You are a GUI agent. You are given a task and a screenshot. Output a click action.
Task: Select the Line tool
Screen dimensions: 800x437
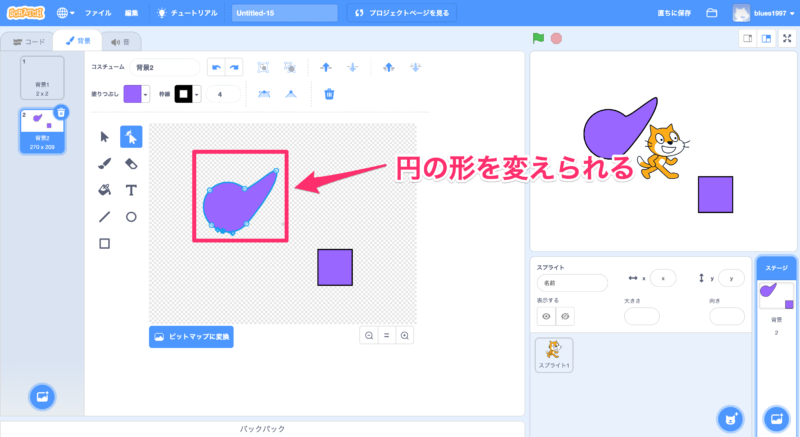click(105, 216)
